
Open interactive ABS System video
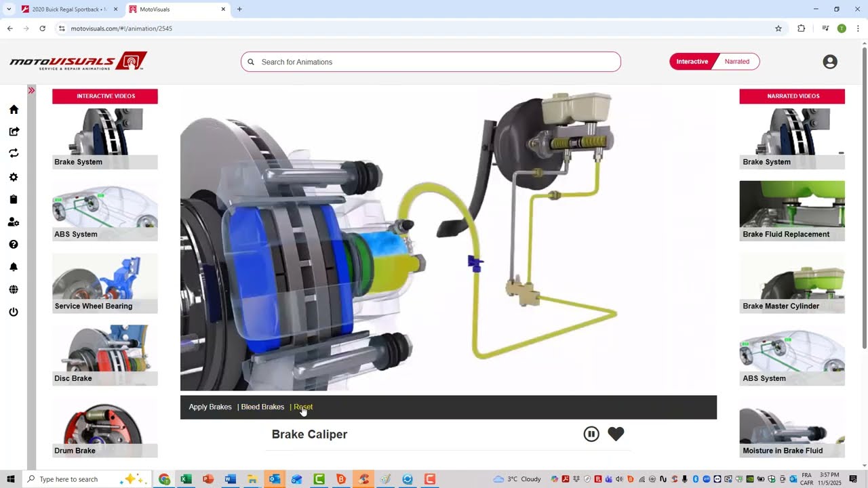pyautogui.click(x=105, y=211)
